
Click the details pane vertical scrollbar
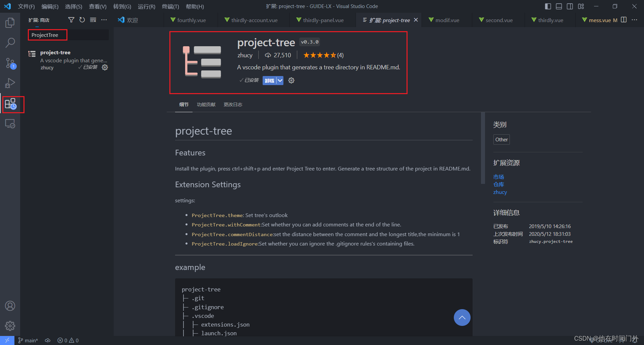[x=483, y=148]
